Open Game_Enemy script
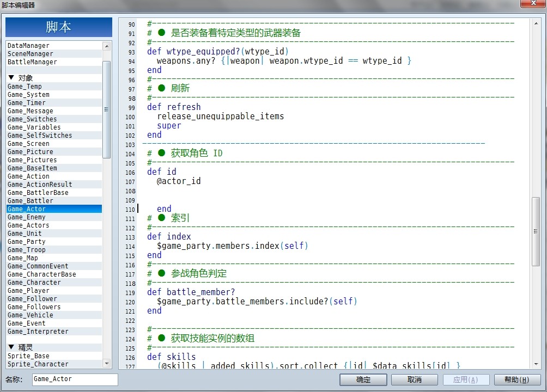This screenshot has width=547, height=392. 54,217
